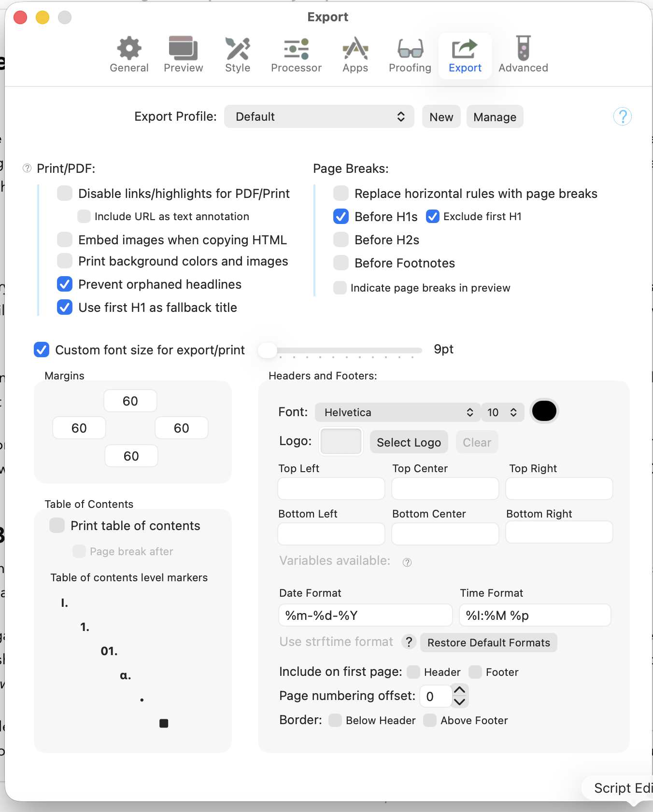Toggle Custom font size for export/print
The height and width of the screenshot is (812, 653).
[x=42, y=350]
